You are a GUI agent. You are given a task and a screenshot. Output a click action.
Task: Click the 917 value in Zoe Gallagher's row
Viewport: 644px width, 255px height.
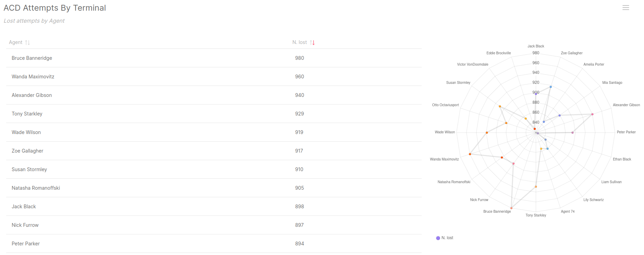pos(299,151)
